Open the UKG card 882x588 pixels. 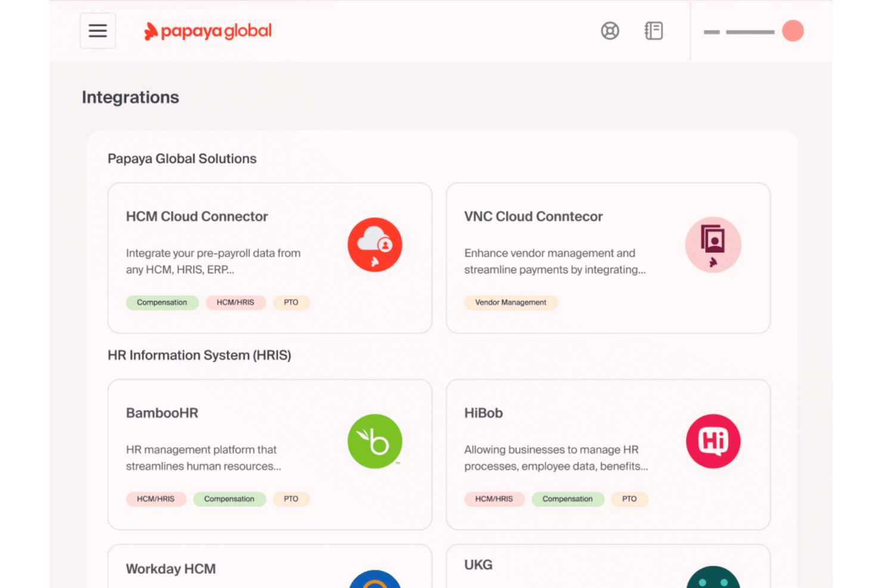[x=608, y=566]
